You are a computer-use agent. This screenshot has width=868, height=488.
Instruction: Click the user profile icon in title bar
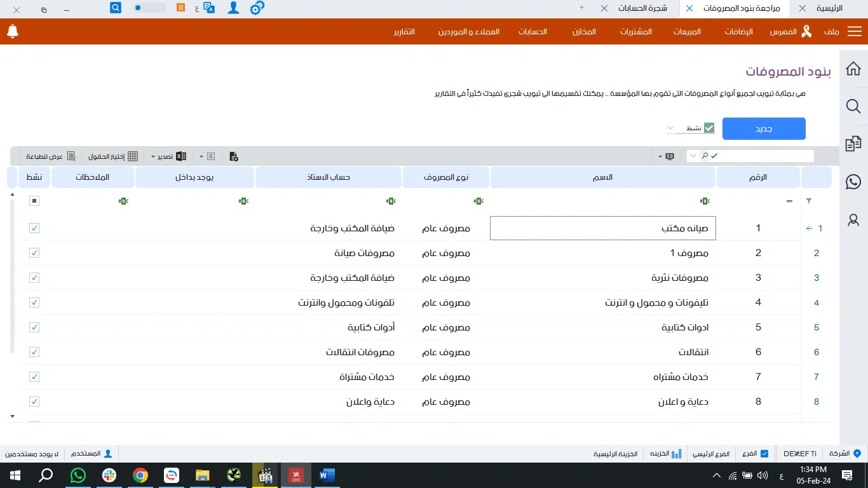[x=233, y=8]
